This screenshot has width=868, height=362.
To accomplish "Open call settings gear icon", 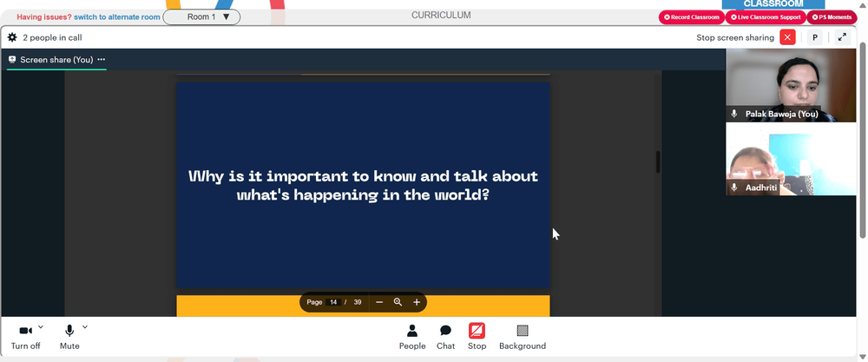I will 12,37.
